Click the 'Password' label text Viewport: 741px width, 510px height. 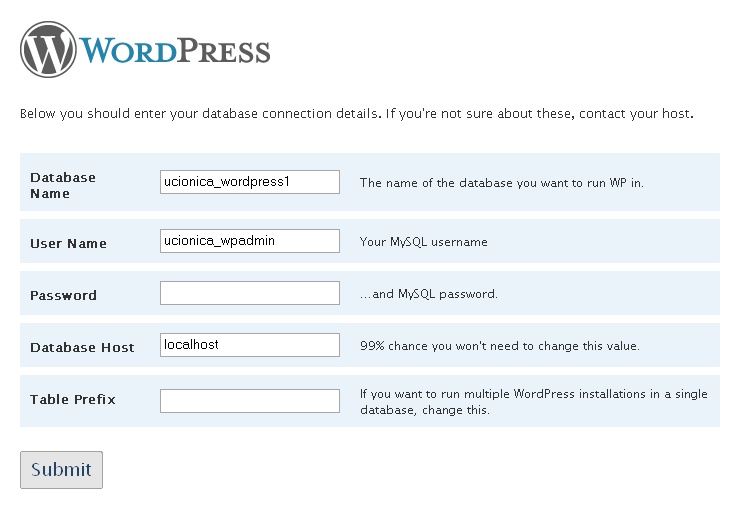63,295
